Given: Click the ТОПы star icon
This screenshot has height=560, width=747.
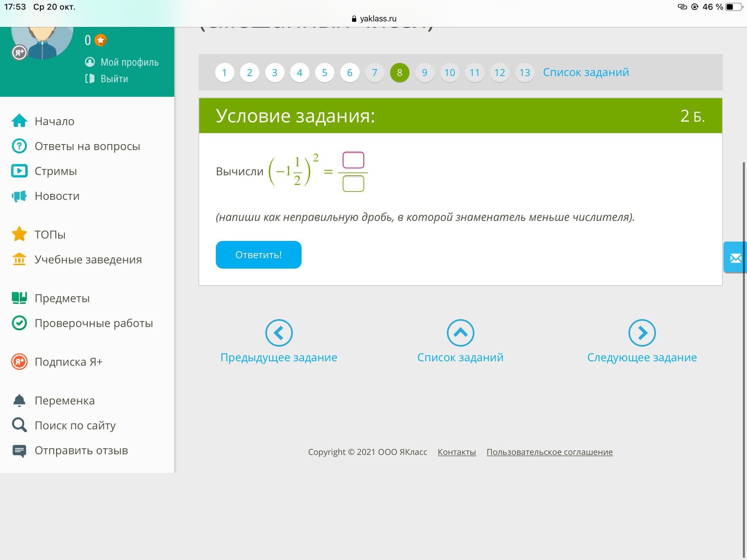Looking at the screenshot, I should pos(19,234).
